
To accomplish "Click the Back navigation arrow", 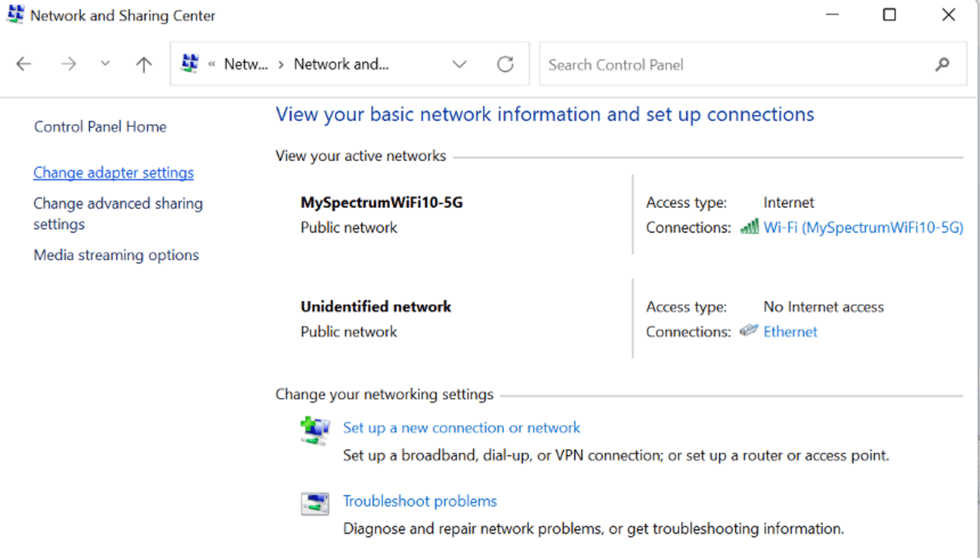I will [x=24, y=64].
